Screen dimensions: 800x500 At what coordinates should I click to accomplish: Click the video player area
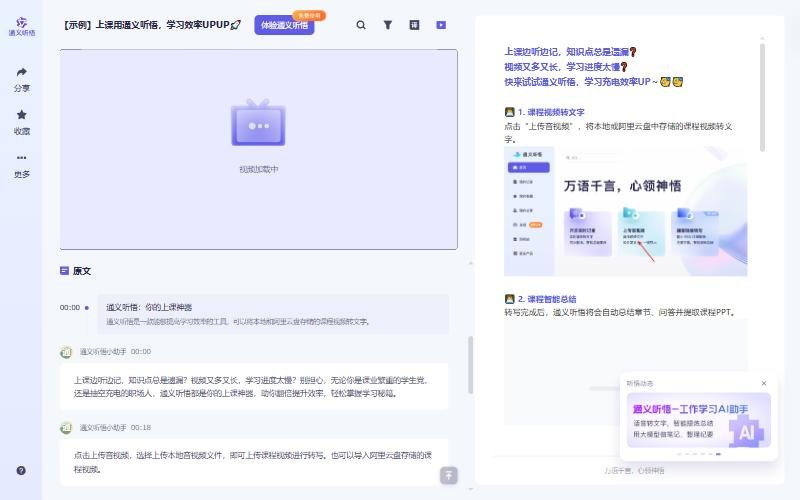(259, 149)
